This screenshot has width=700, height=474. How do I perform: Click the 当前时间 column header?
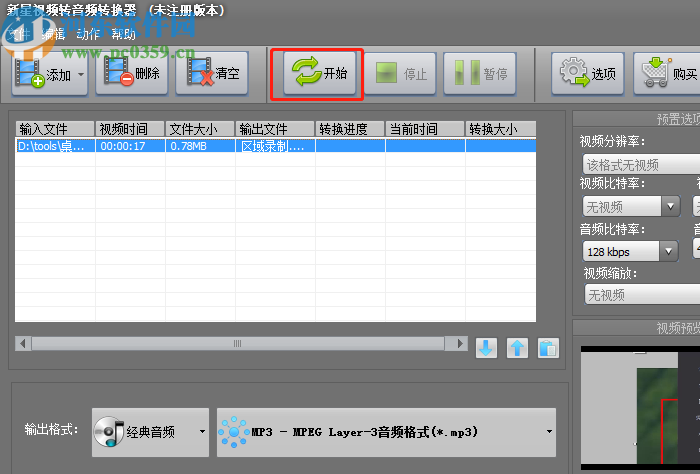(425, 129)
